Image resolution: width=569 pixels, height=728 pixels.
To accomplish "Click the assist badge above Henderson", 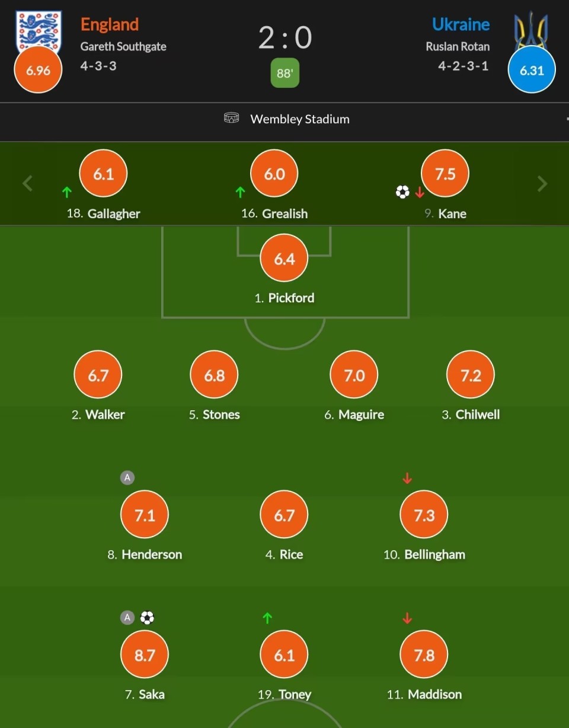I will click(127, 478).
